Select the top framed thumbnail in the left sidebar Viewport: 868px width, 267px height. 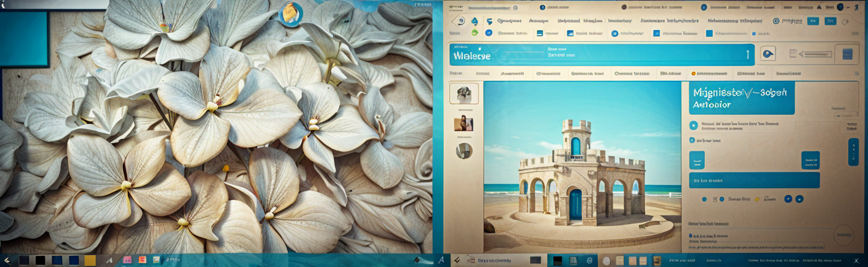464,93
